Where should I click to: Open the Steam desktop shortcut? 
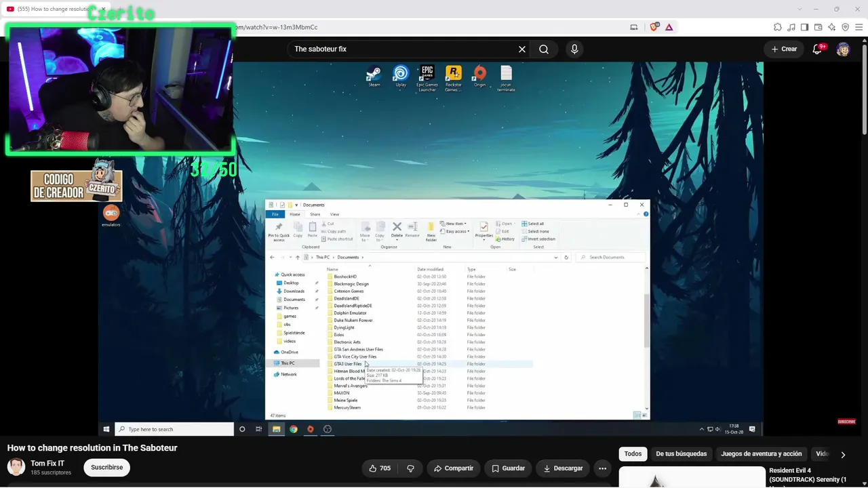[374, 76]
